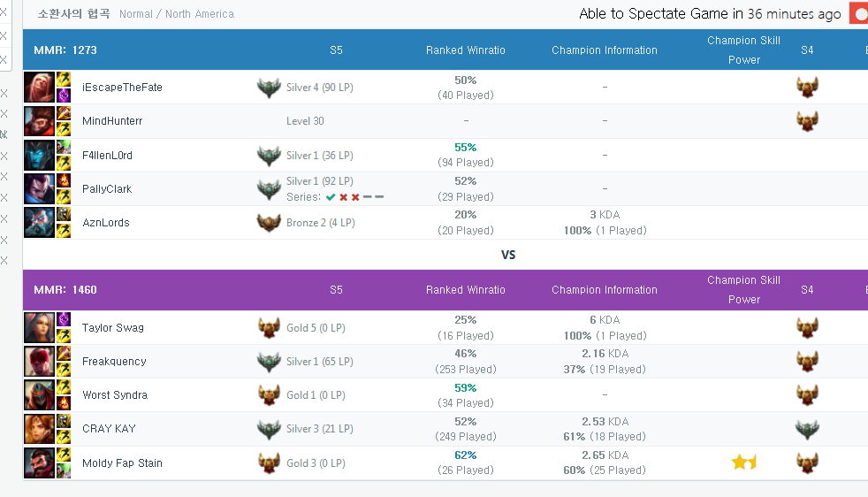Click the Moldy Fap Stain champion portrait
Viewport: 868px width, 497px height.
[39, 463]
